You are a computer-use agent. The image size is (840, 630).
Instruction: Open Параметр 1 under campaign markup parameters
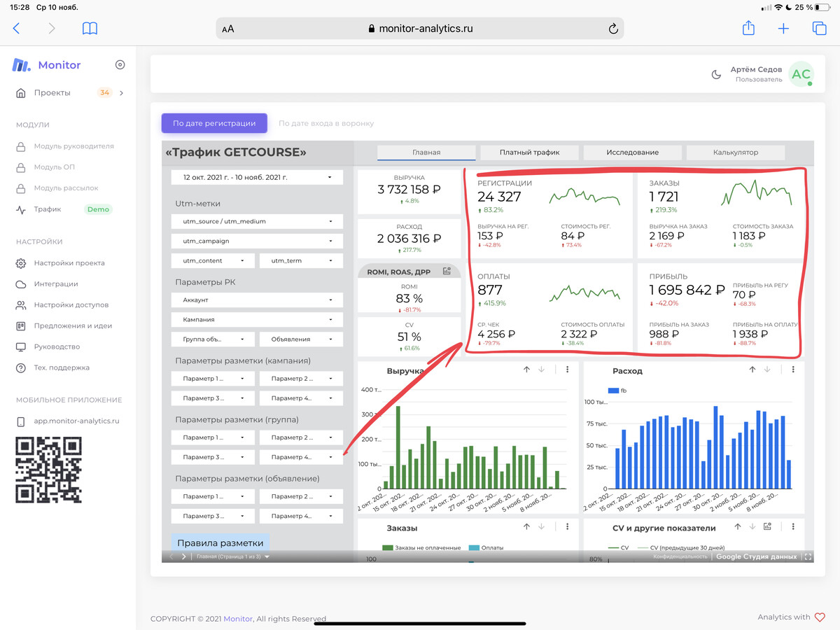click(213, 379)
